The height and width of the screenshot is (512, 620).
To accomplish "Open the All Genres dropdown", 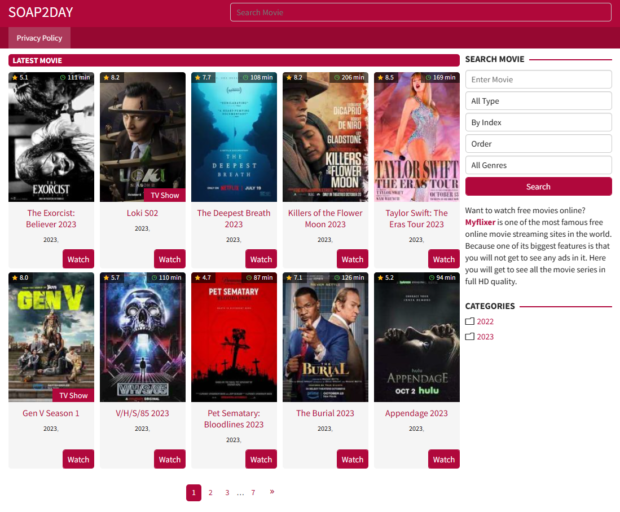I will click(538, 165).
